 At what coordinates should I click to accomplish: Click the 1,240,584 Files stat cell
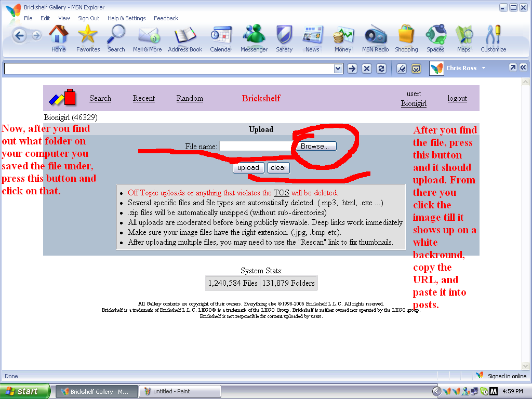(x=233, y=283)
